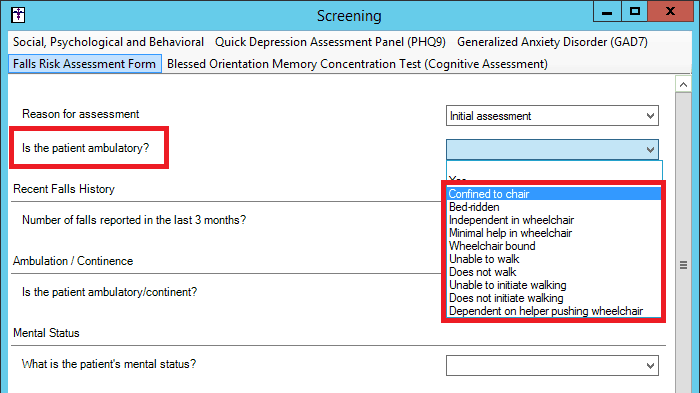The height and width of the screenshot is (393, 700).
Task: Select the Falls Risk Assessment Form tab
Action: tap(85, 64)
